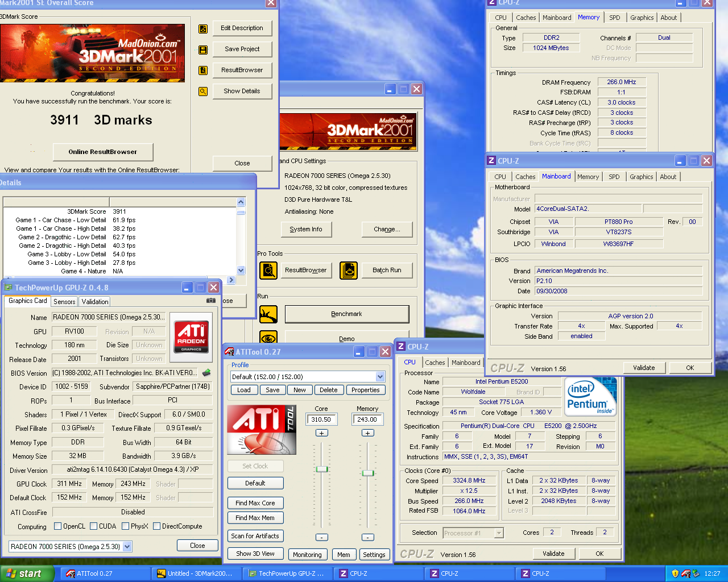
Task: Toggle the CUDA checkbox in GPU-Z
Action: (94, 526)
